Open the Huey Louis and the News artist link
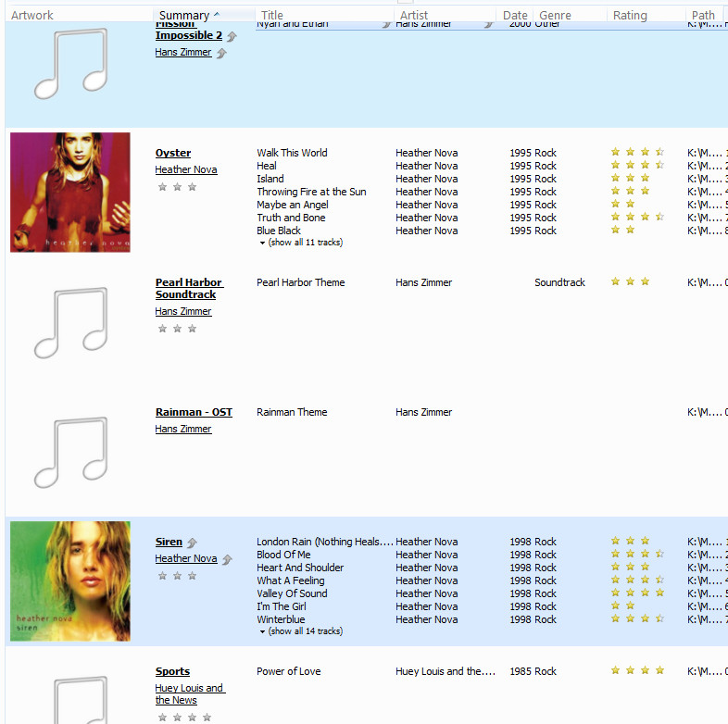This screenshot has height=724, width=728. click(189, 694)
